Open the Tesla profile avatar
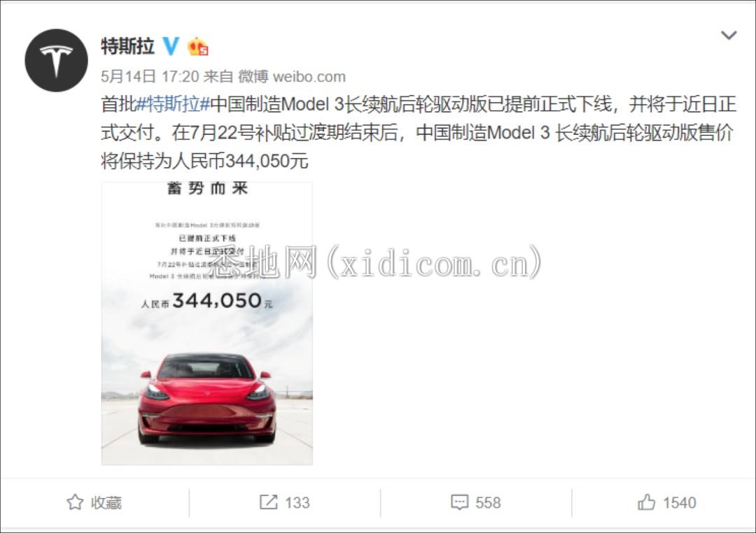756x533 pixels. pyautogui.click(x=57, y=60)
